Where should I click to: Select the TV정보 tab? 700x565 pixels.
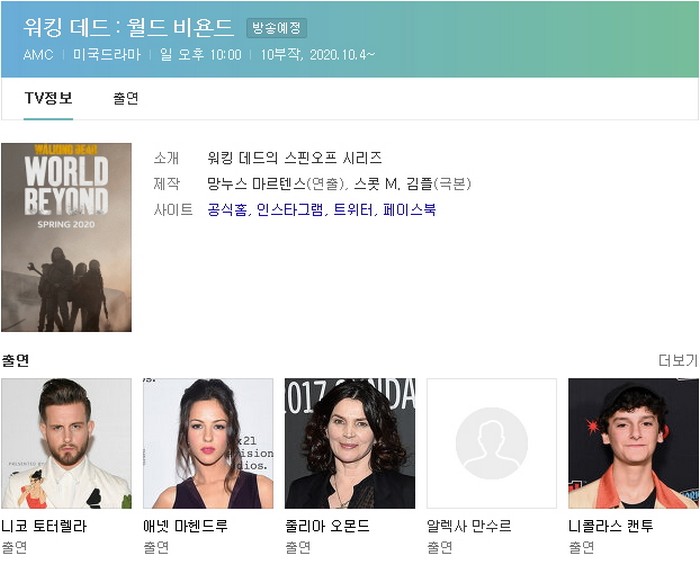[x=48, y=98]
